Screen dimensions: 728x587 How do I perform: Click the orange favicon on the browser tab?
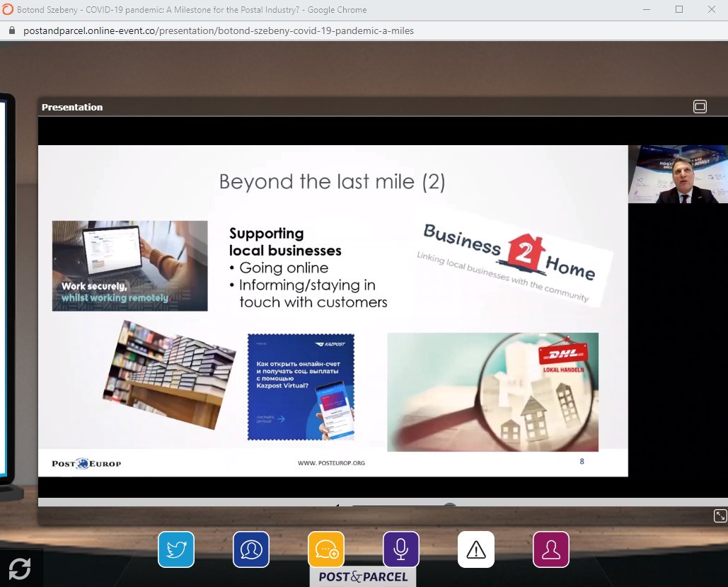[x=8, y=10]
